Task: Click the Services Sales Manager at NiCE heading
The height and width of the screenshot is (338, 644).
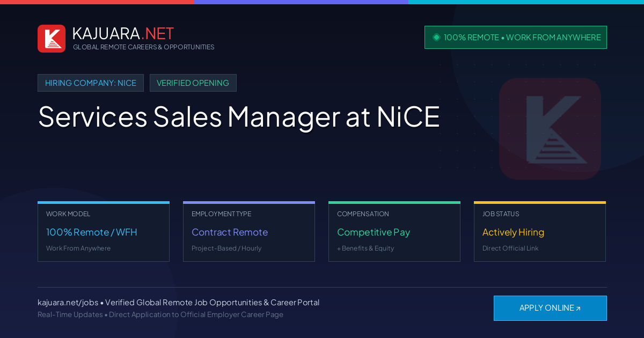Action: pos(239,116)
